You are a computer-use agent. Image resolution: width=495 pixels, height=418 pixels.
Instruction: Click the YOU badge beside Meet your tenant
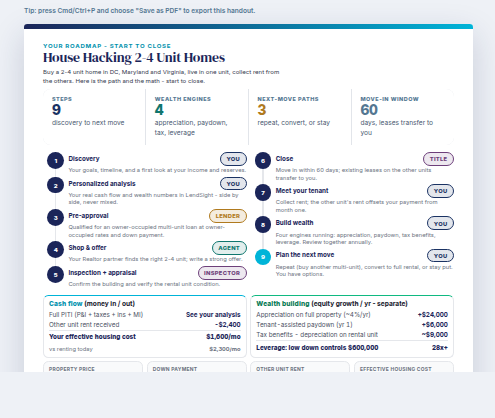[x=440, y=191]
